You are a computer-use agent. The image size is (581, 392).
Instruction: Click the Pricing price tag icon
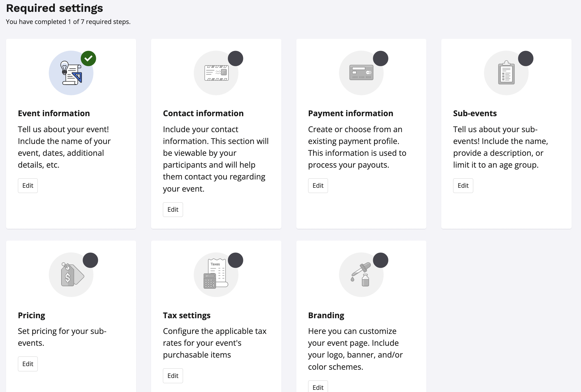[x=71, y=275]
